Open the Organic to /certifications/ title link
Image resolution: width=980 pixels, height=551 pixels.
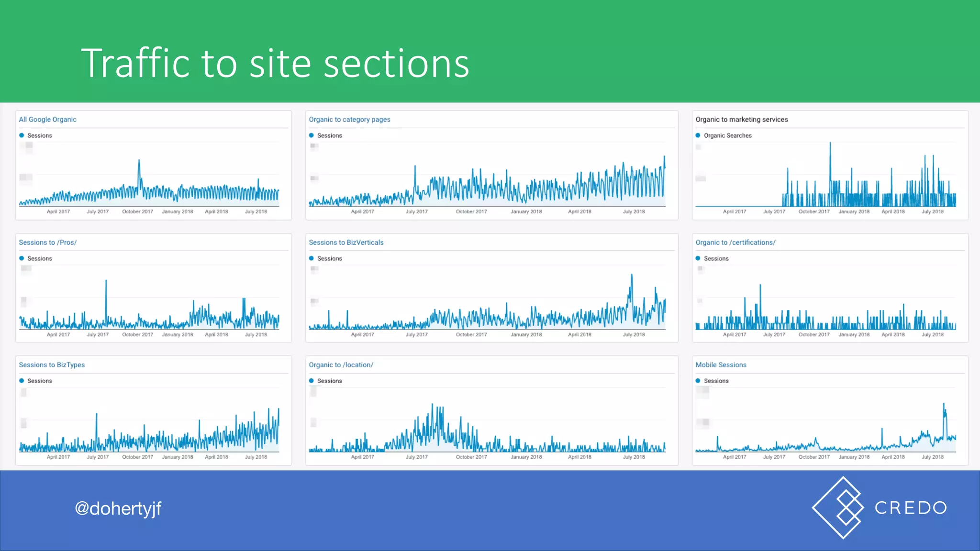735,242
